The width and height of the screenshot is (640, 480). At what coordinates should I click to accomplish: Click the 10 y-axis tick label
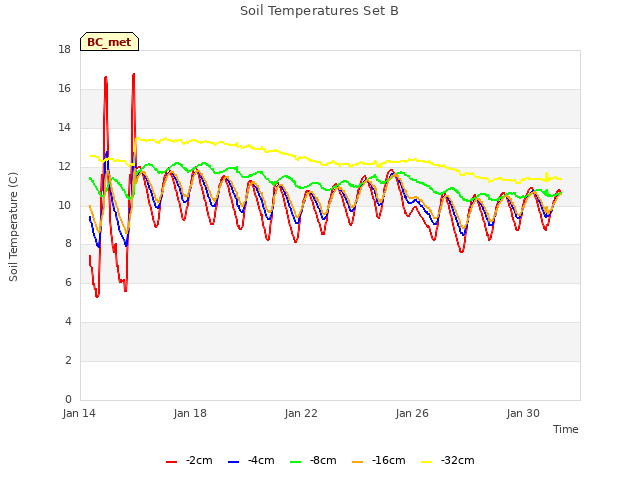pyautogui.click(x=64, y=205)
